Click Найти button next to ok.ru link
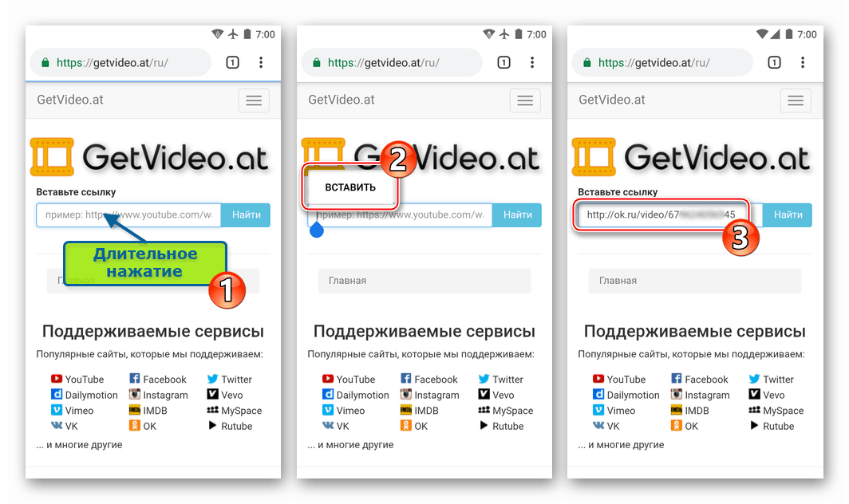This screenshot has height=504, width=849. coord(788,215)
